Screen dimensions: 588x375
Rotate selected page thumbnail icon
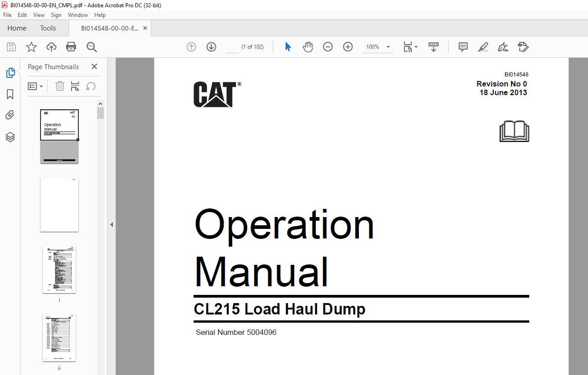click(x=91, y=86)
